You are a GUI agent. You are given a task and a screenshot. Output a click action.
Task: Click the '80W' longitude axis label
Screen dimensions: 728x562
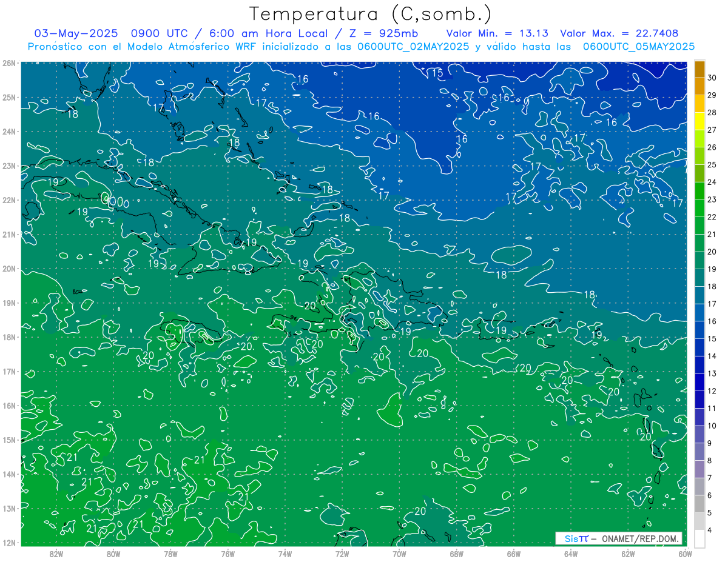coord(113,553)
